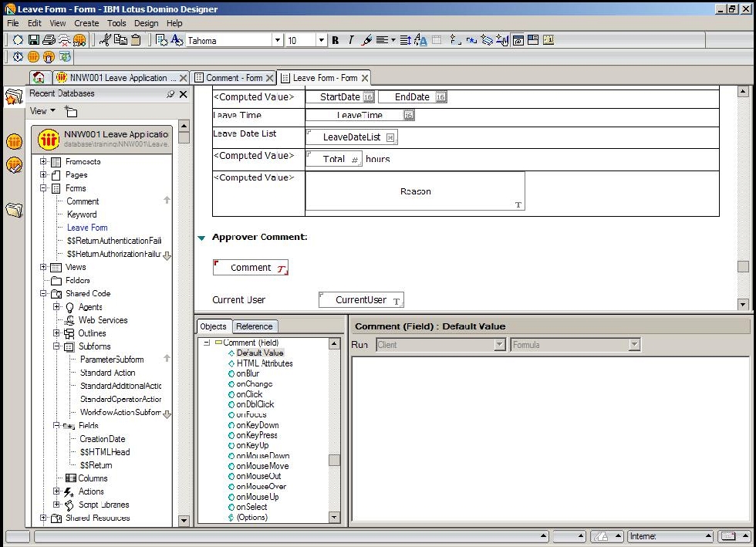The height and width of the screenshot is (547, 756).
Task: Click the text color icon
Action: point(420,41)
